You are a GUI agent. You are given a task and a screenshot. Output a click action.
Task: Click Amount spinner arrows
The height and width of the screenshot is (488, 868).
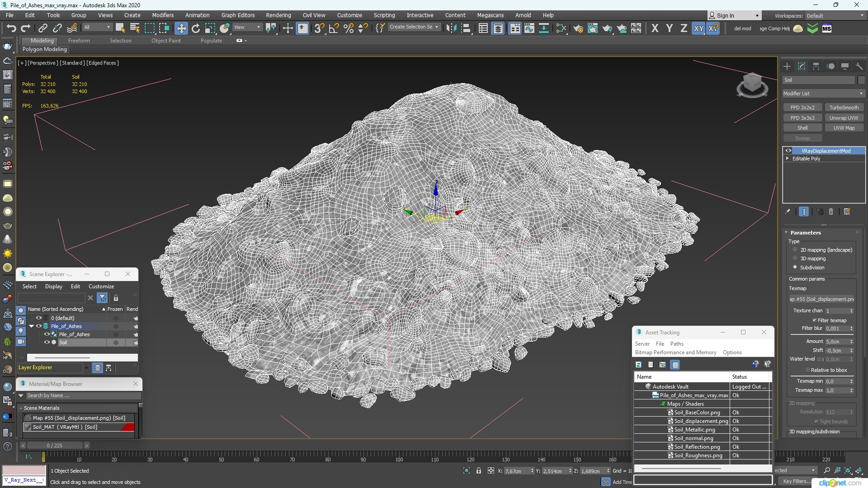pyautogui.click(x=851, y=342)
